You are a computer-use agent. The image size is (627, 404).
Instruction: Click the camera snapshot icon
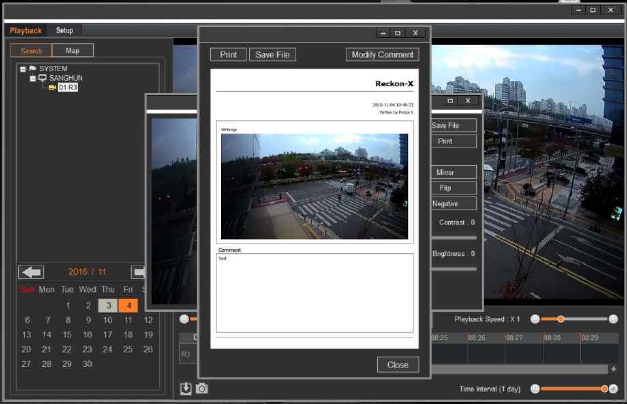202,388
